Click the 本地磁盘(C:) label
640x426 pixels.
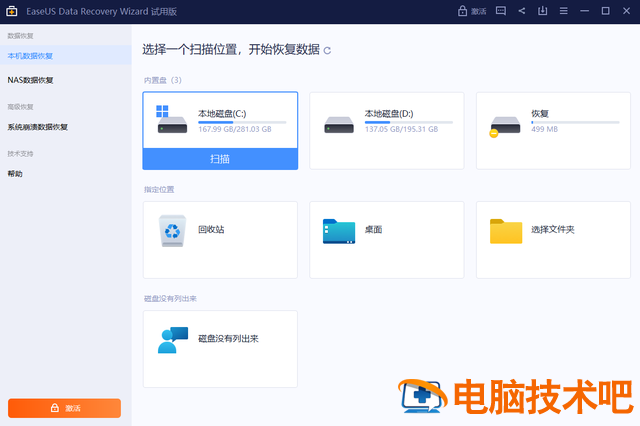(222, 113)
